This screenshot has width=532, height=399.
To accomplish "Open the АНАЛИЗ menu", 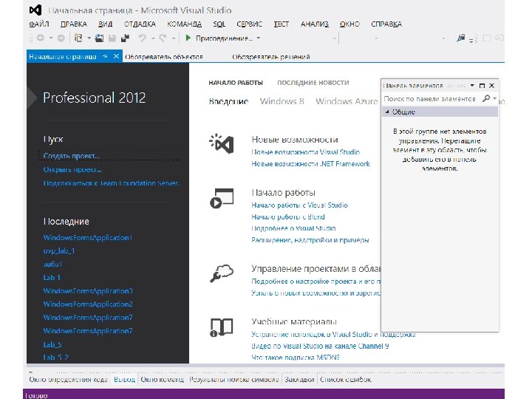I will [x=315, y=24].
